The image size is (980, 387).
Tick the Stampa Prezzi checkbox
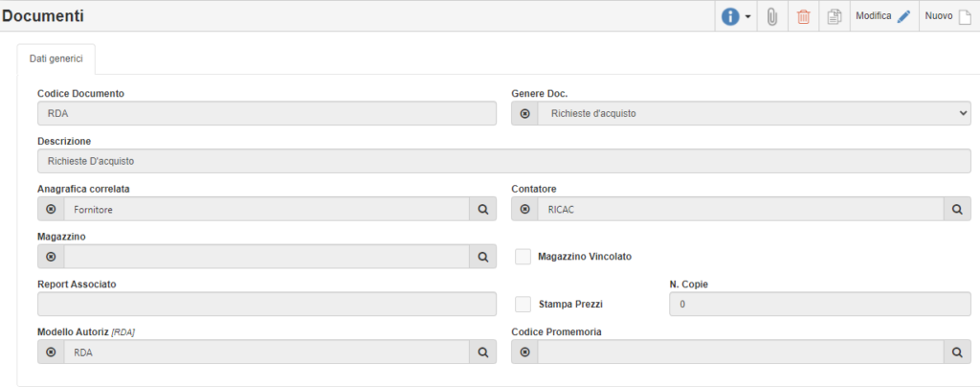[523, 305]
